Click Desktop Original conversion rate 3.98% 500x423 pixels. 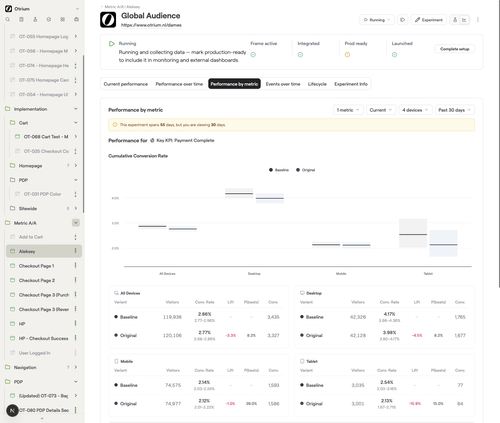(389, 332)
